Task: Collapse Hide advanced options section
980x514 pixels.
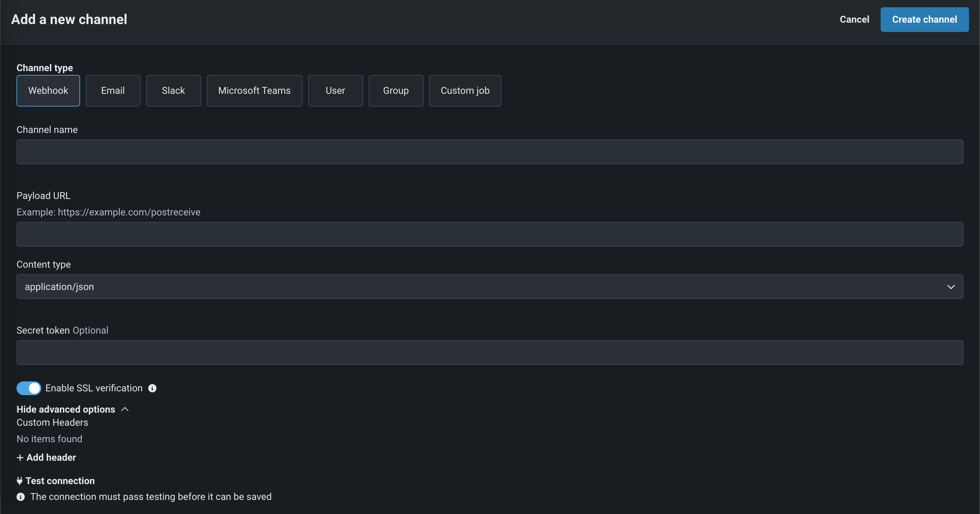Action: (66, 410)
